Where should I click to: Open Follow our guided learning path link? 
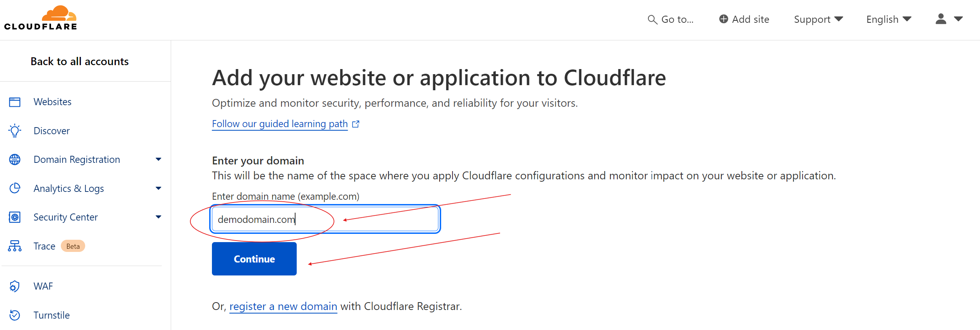click(x=280, y=124)
